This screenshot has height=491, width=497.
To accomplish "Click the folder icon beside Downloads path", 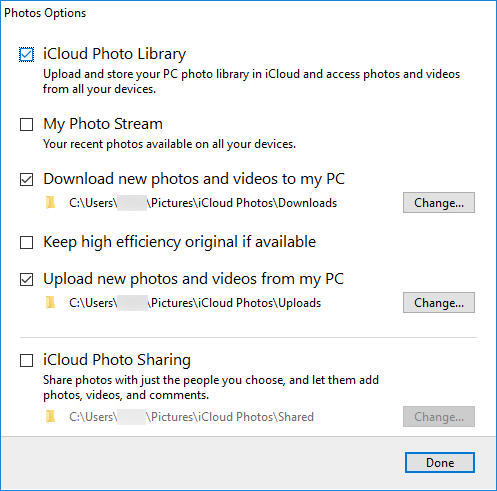I will click(x=50, y=202).
